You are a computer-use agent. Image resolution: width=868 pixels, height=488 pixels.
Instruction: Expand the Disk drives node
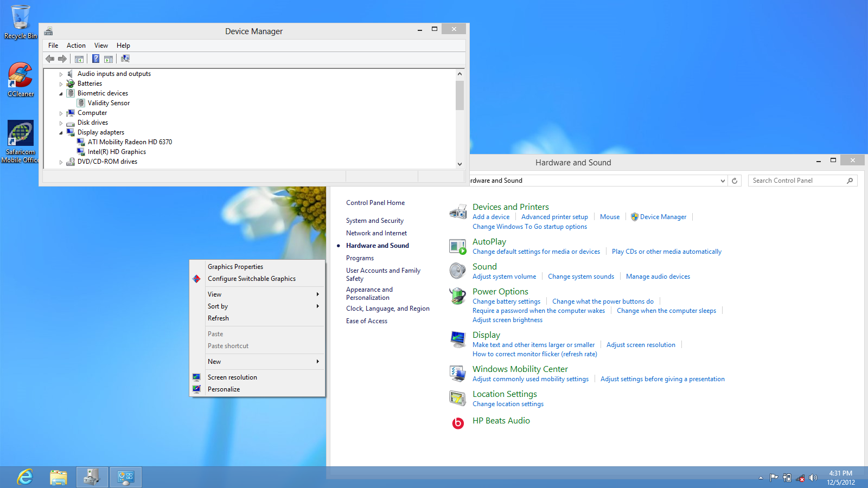[x=61, y=123]
